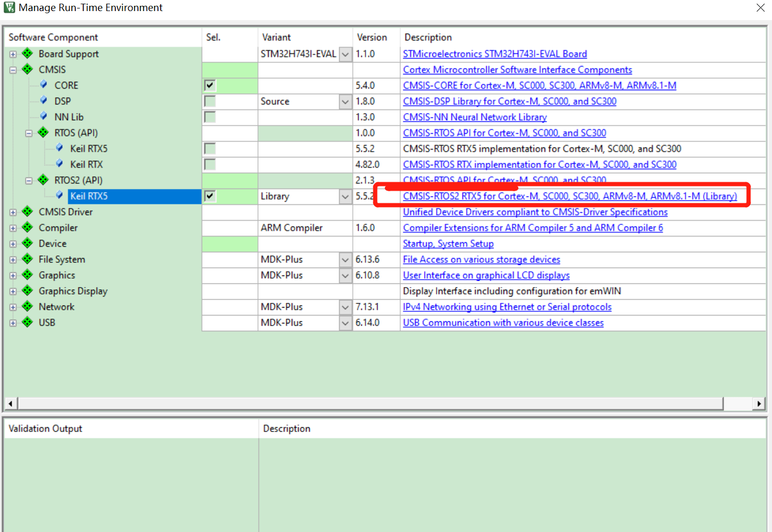Enable the CMSIS-DSP library checkbox
Image resolution: width=772 pixels, height=532 pixels.
click(x=209, y=101)
